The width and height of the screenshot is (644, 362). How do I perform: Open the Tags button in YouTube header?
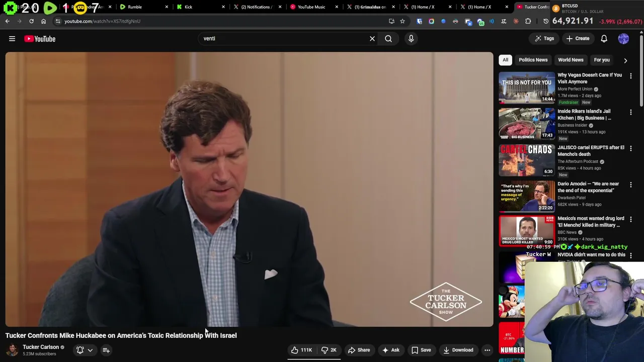(x=544, y=39)
